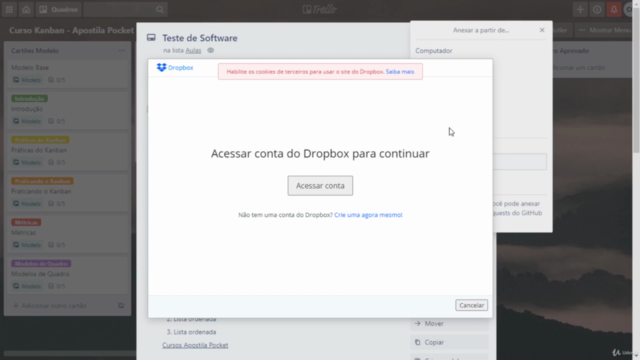Click the green Introdução label
640x360 pixels.
(x=29, y=99)
